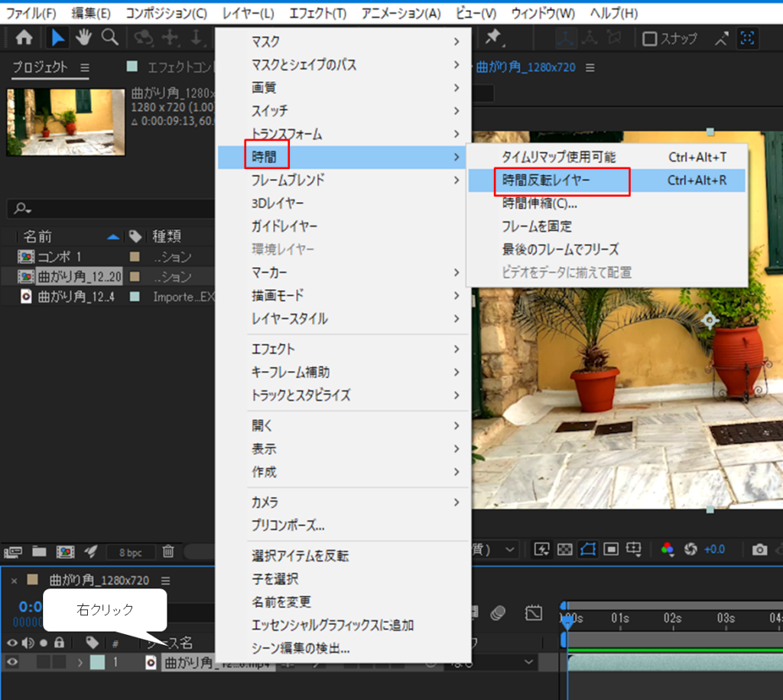The image size is (783, 700).
Task: Toggle transparency grid icon in viewer
Action: (x=564, y=549)
